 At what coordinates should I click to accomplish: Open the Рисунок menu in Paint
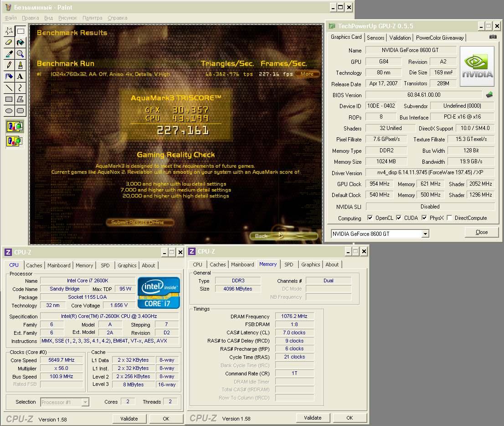[67, 18]
